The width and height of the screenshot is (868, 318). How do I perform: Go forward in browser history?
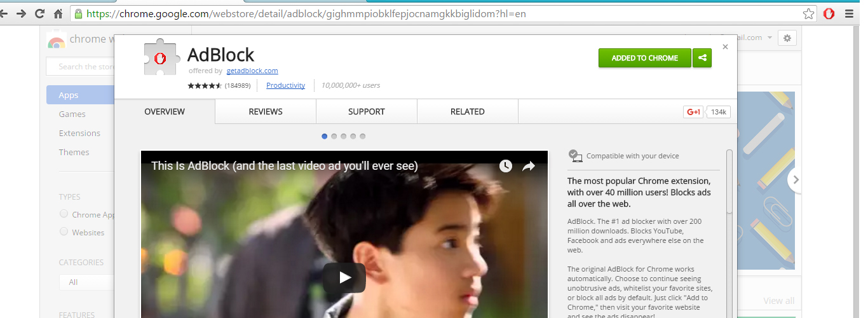22,13
